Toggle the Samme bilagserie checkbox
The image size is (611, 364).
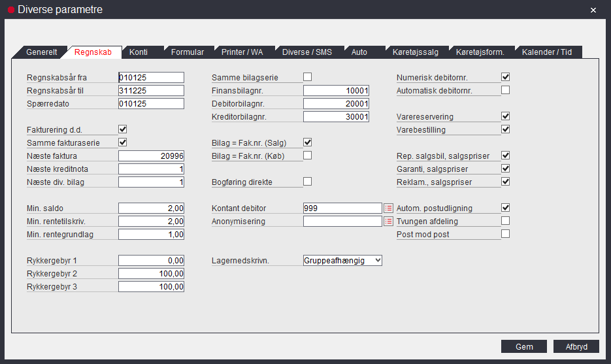307,77
